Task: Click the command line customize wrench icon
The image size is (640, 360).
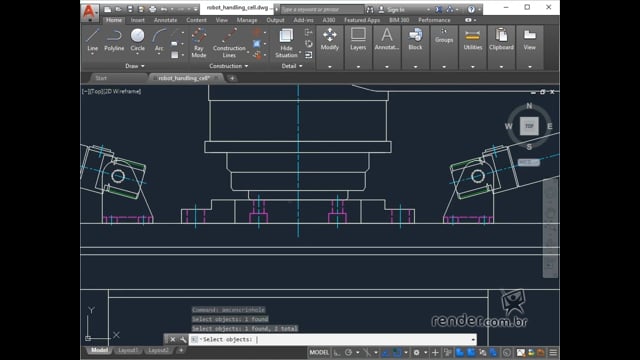Action: [x=183, y=339]
